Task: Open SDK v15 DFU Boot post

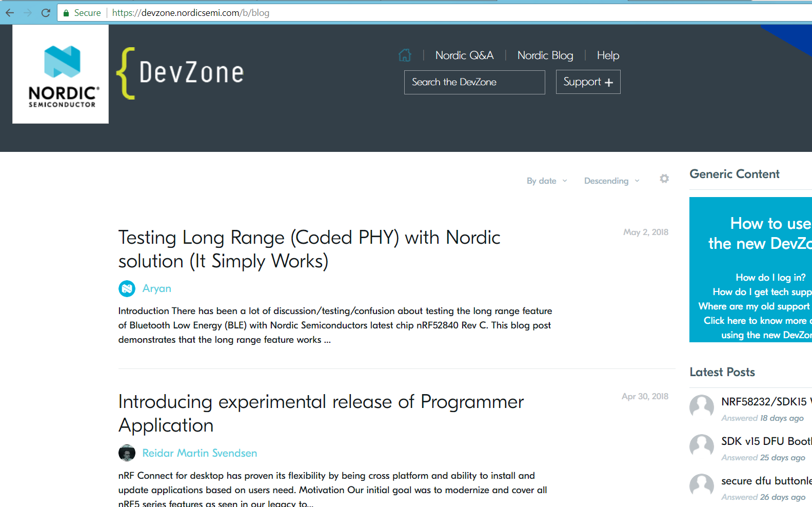Action: 766,441
